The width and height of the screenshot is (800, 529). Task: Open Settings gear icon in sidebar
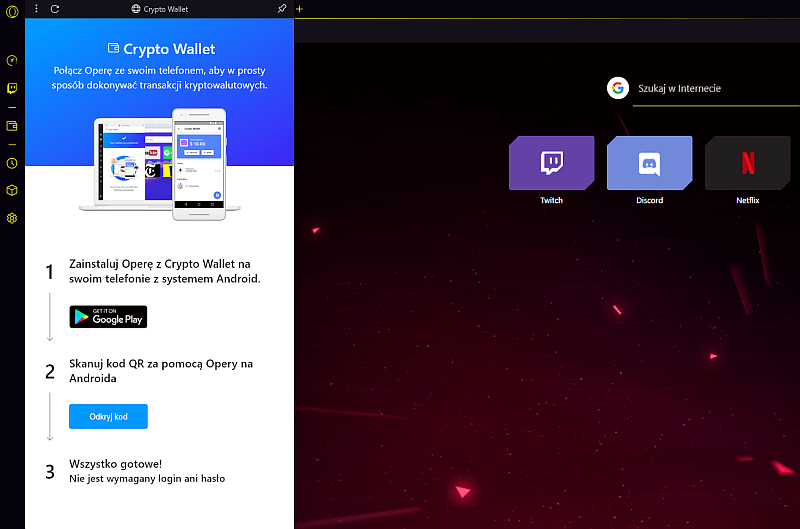point(12,218)
